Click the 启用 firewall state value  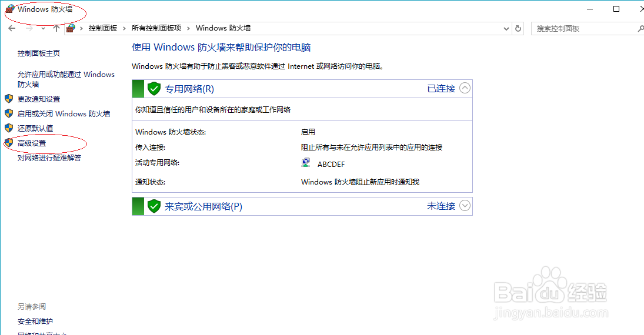click(x=308, y=132)
